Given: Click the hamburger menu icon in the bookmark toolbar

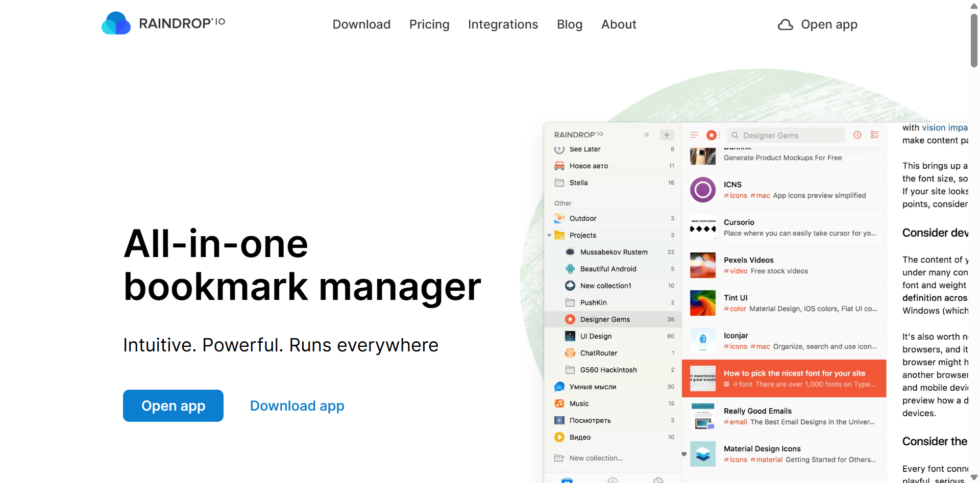Looking at the screenshot, I should click(x=694, y=135).
